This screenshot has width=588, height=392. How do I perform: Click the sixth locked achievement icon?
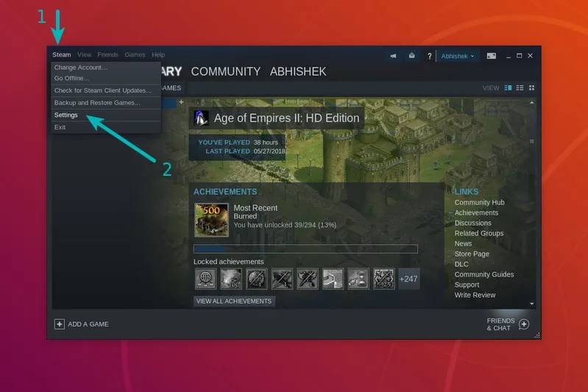333,279
